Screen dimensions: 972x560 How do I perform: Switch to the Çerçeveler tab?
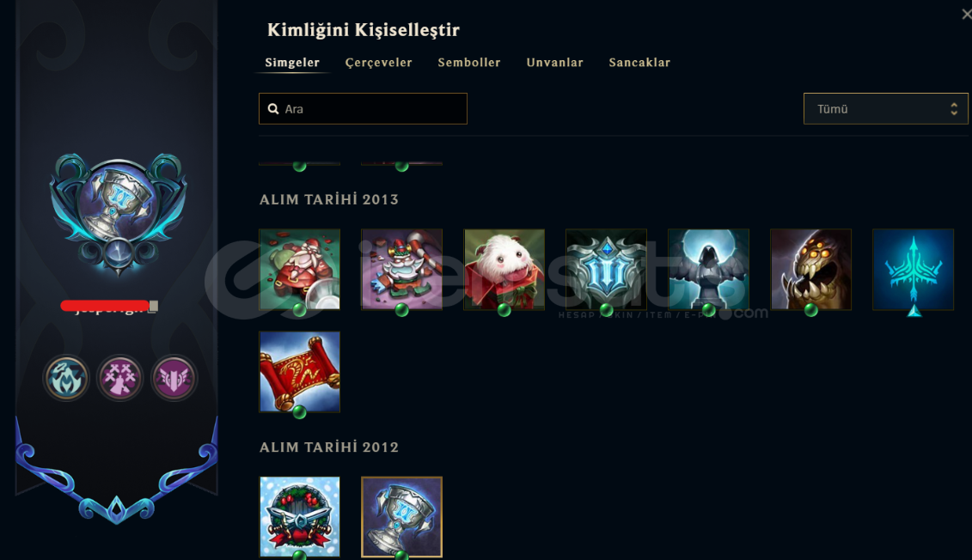click(379, 63)
